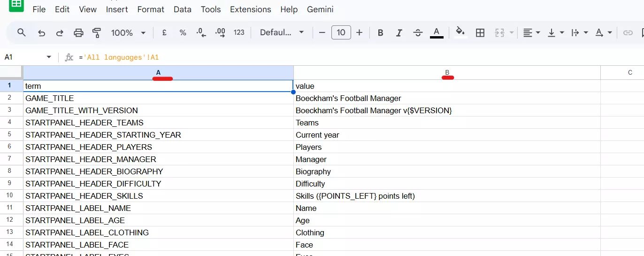Select column A header
The width and height of the screenshot is (644, 256).
coord(158,72)
